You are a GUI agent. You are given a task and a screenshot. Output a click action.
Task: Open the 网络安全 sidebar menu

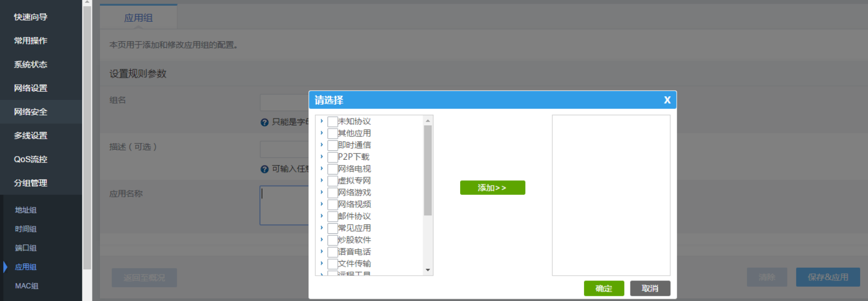pos(31,112)
